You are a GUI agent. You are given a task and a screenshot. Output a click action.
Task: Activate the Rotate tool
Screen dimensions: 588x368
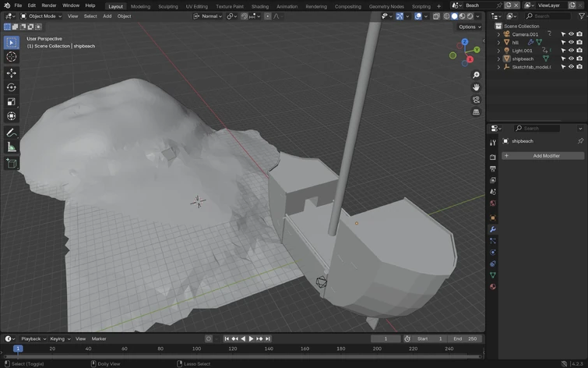tap(12, 87)
